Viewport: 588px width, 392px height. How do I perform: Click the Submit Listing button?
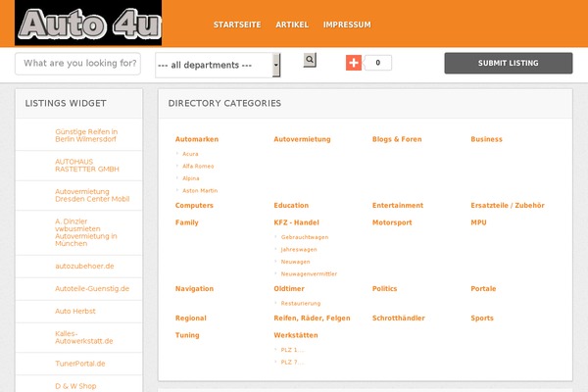click(x=508, y=63)
